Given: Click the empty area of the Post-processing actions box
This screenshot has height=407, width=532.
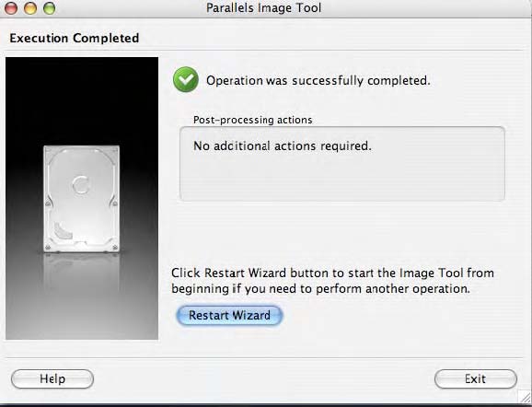Looking at the screenshot, I should [342, 179].
